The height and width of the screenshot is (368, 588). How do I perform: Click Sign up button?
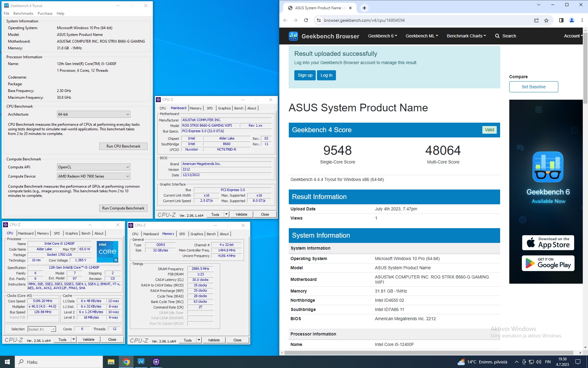tap(305, 75)
